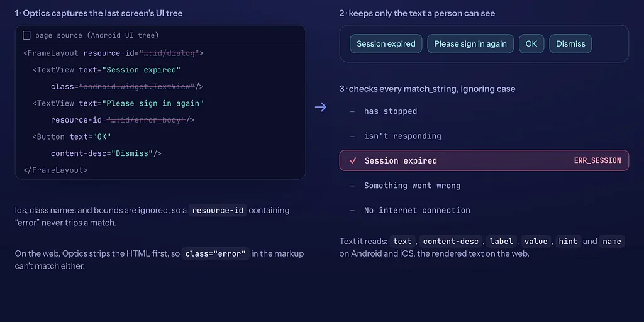Click the struck-through id/error_body resource-id line

pos(122,120)
